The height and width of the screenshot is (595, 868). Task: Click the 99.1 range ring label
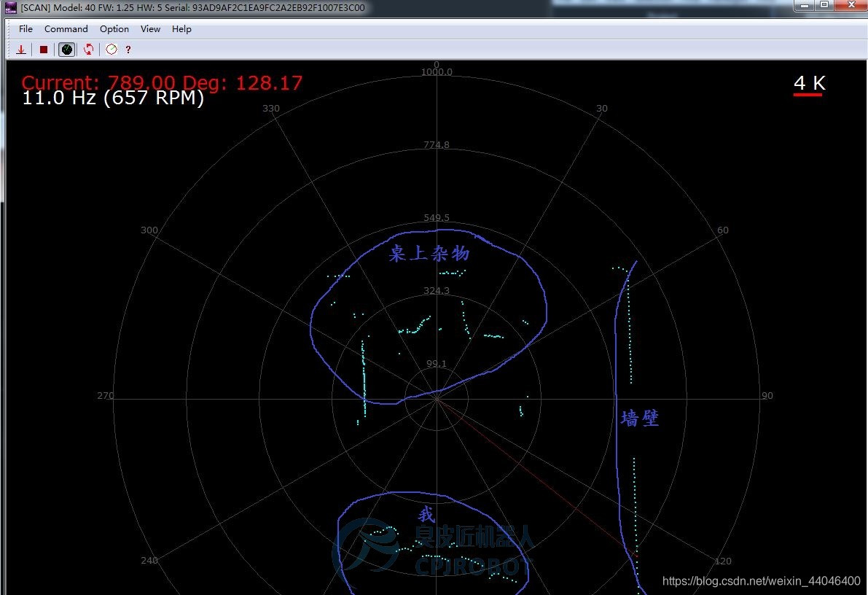(437, 363)
